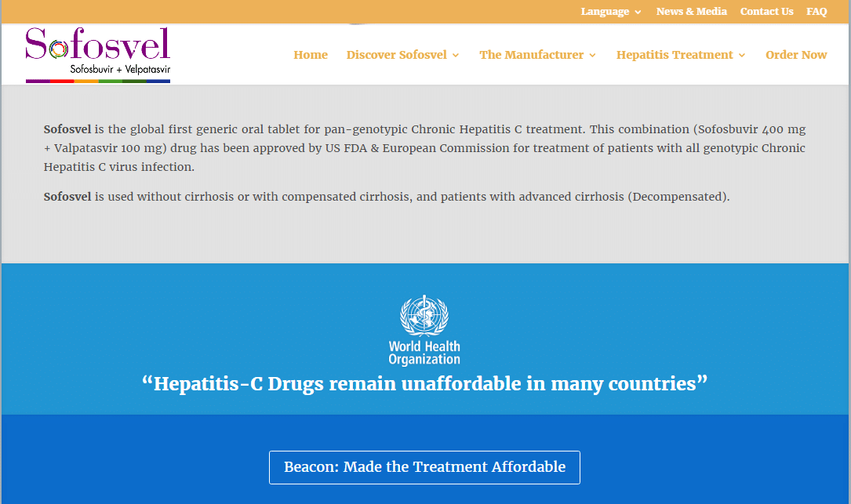The image size is (851, 504).
Task: Click the Sofosbuvir + Velpatasvir tagline
Action: (x=120, y=70)
